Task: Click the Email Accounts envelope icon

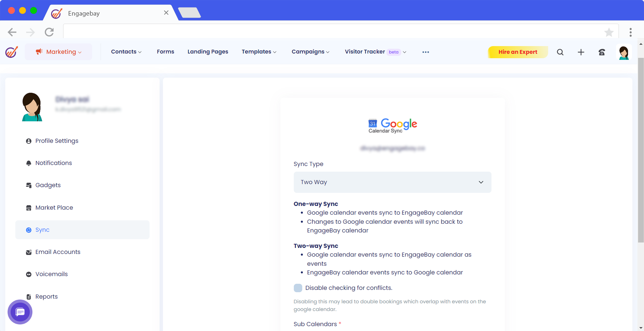Action: tap(29, 252)
